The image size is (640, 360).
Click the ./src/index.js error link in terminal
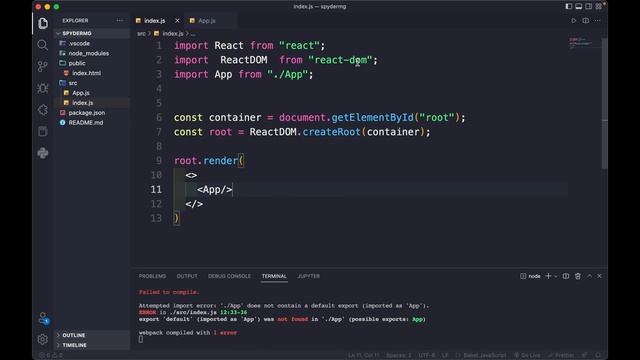tap(192, 312)
